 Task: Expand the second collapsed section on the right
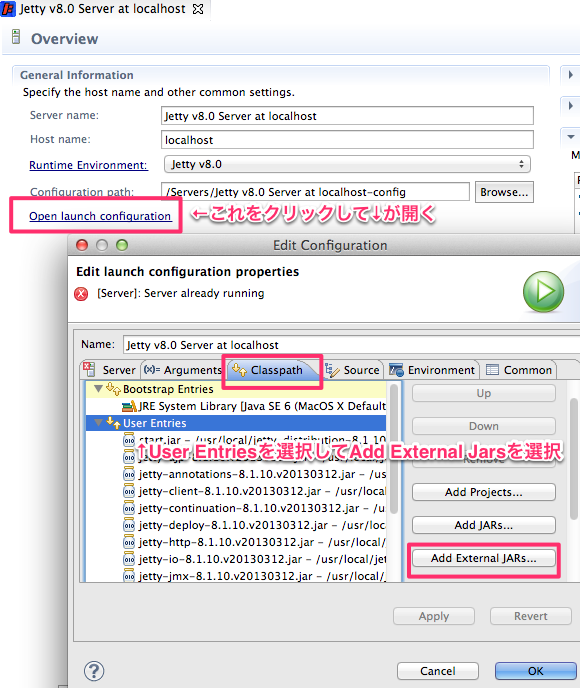570,106
